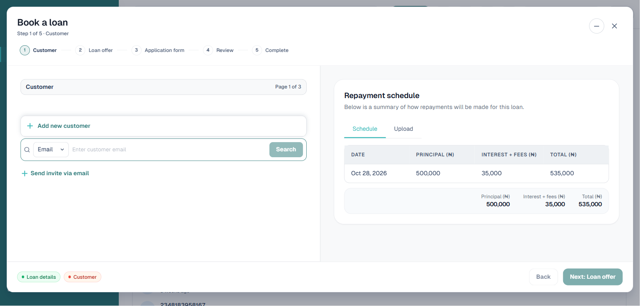644x306 pixels.
Task: Click the magnifier icon in customer search
Action: [x=27, y=150]
